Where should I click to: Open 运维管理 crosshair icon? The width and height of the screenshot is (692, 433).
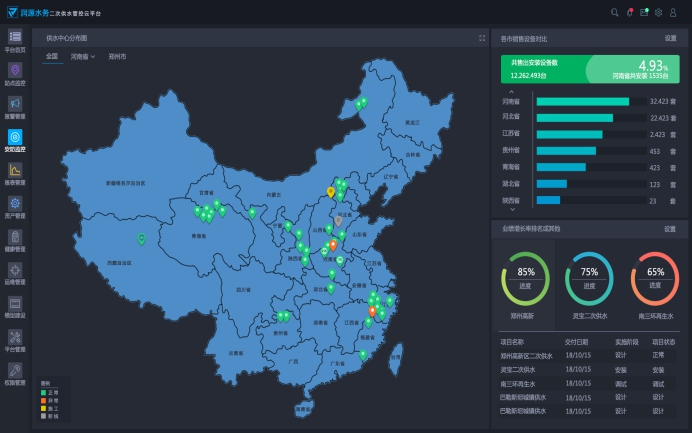(15, 272)
